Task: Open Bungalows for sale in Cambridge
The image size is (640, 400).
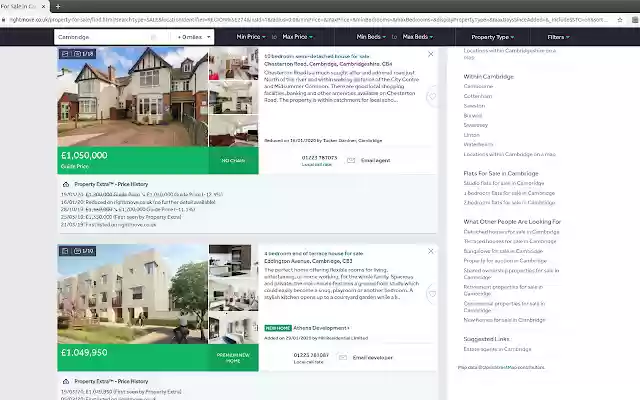Action: pyautogui.click(x=503, y=251)
